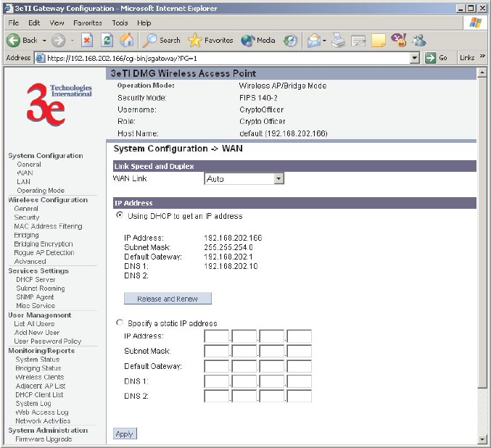Click the Go arrow button

pyautogui.click(x=436, y=57)
